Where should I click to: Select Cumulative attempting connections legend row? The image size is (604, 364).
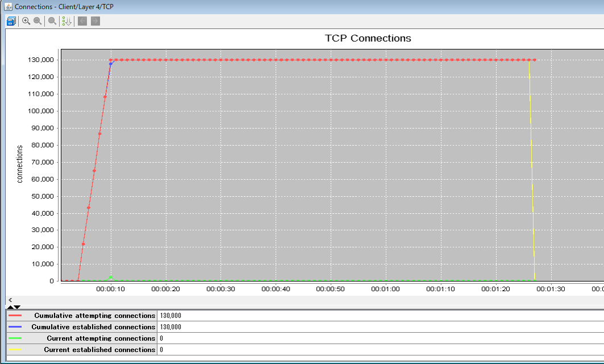[x=94, y=316]
